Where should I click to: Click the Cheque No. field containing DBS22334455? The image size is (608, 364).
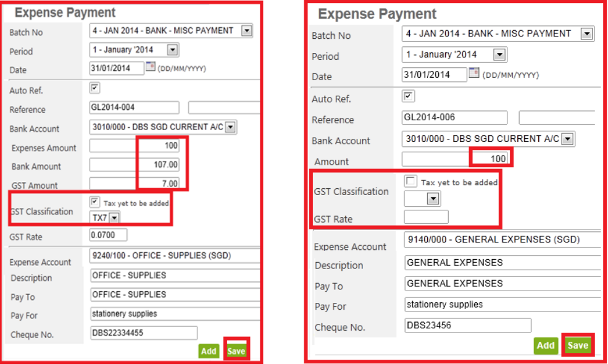143,333
